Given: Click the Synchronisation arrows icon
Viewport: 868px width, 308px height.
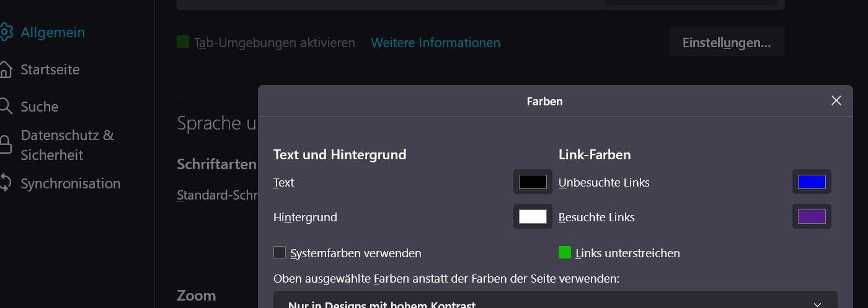Looking at the screenshot, I should click(6, 183).
